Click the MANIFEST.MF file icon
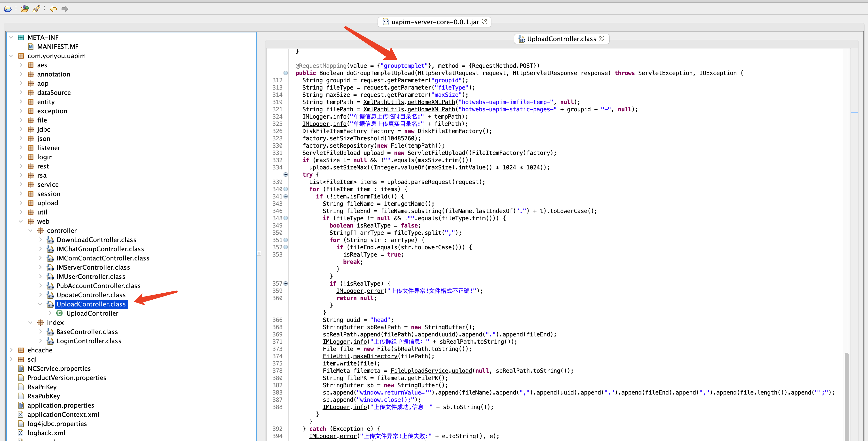This screenshot has height=441, width=868. pyautogui.click(x=31, y=46)
